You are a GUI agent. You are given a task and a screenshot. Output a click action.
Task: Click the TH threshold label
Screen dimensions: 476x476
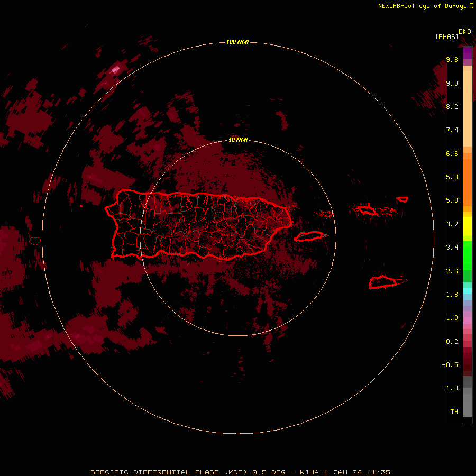click(x=454, y=412)
